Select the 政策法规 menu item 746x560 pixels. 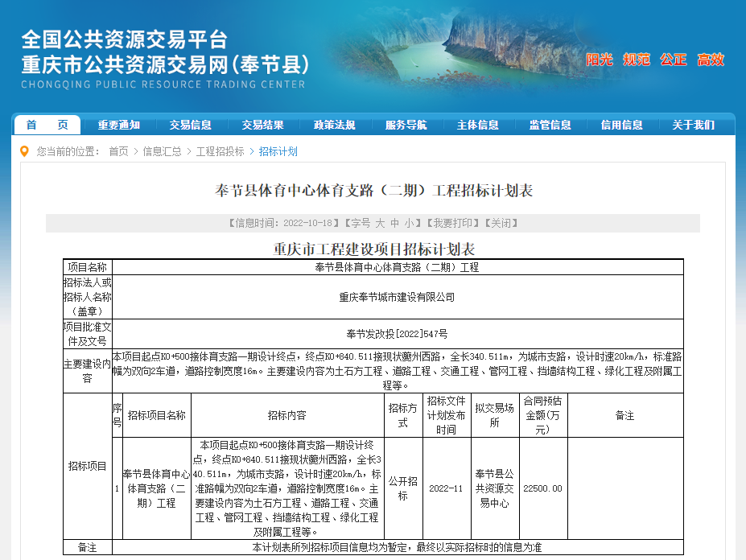point(335,125)
